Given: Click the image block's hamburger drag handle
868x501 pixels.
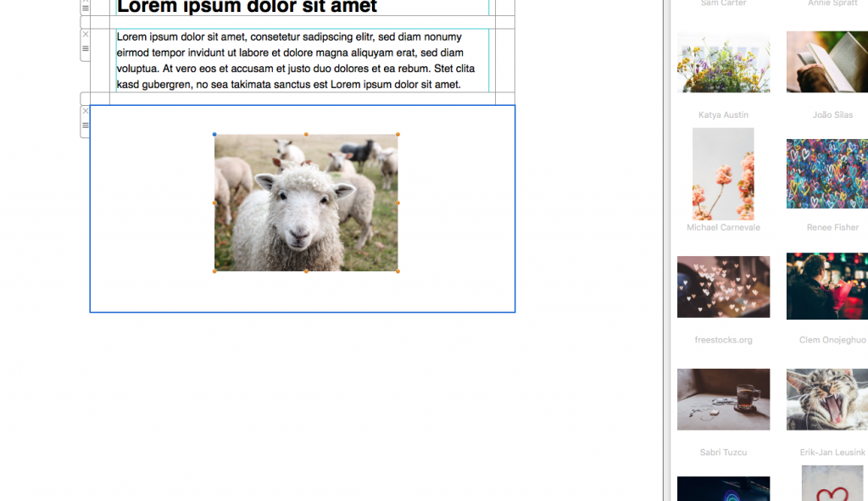Looking at the screenshot, I should click(x=85, y=125).
